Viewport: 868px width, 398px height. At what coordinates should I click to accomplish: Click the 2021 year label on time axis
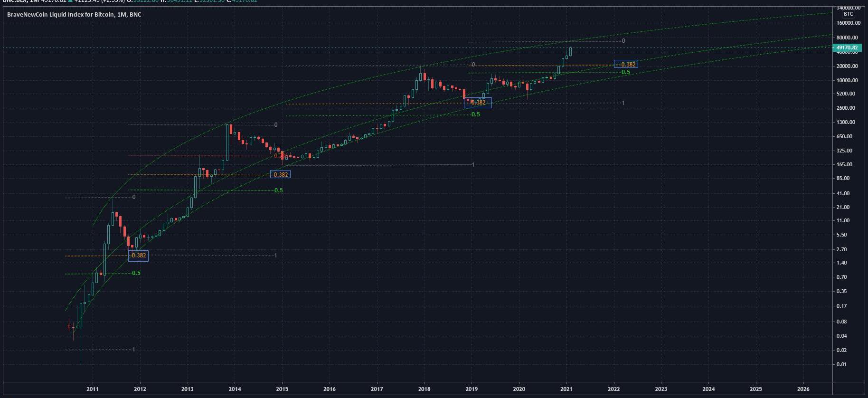tap(566, 389)
